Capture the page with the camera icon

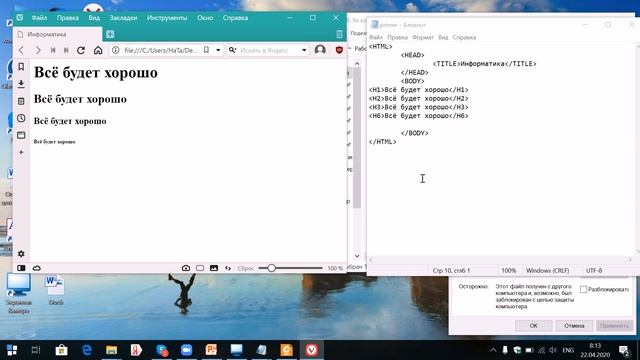(x=186, y=268)
